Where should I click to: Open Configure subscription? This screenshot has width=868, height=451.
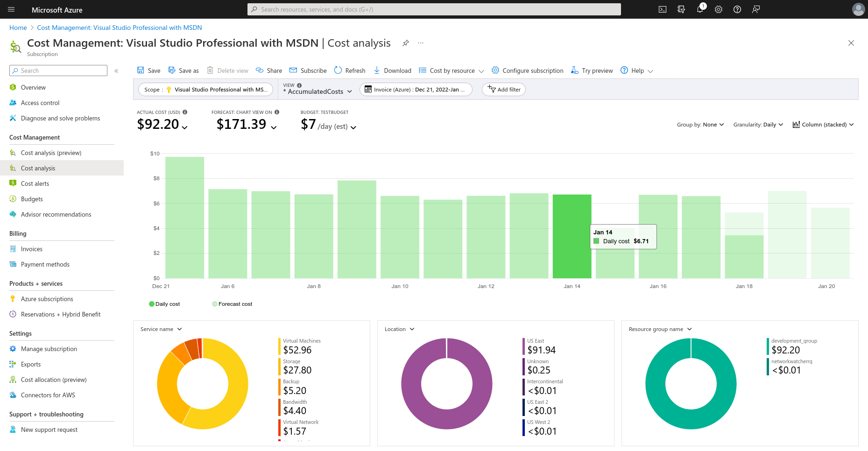point(528,70)
